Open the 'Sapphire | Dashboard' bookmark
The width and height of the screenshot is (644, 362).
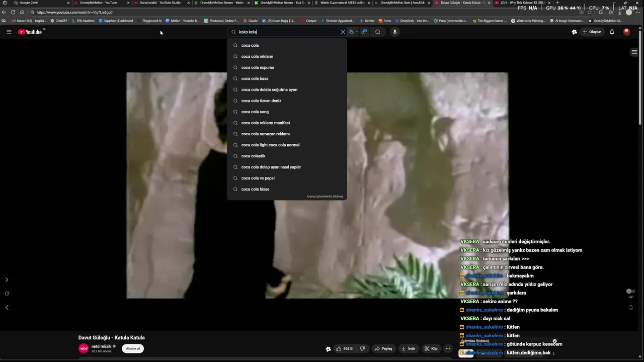116,21
